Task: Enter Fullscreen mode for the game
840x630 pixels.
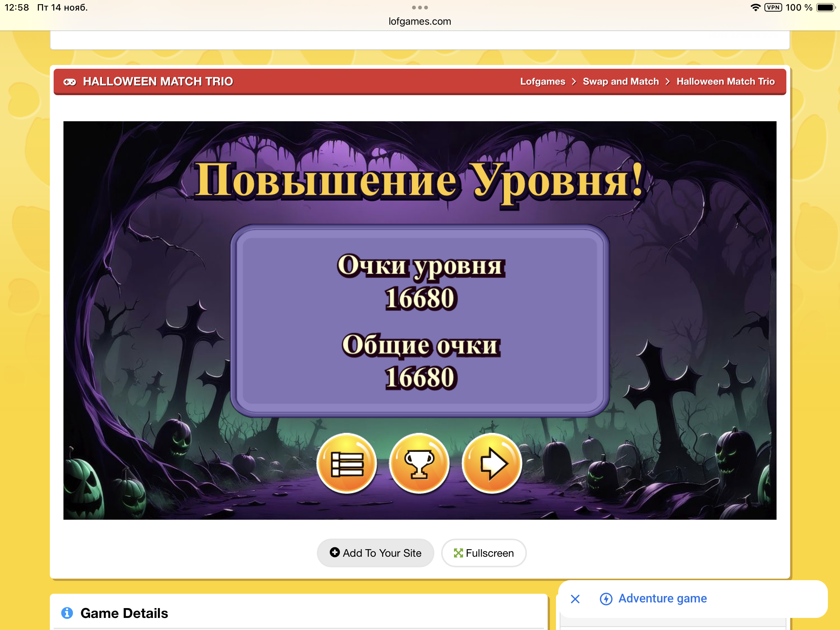Action: click(483, 553)
